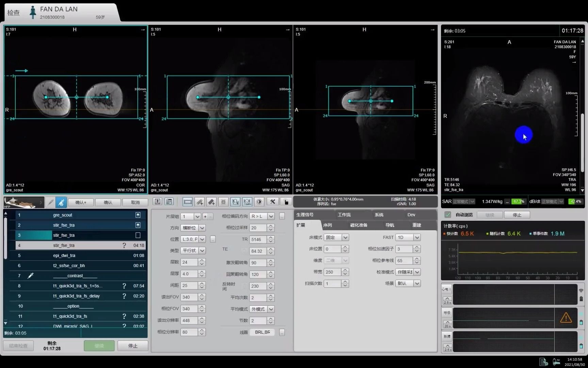Open the orientation dropdown showing 横断位

point(202,228)
